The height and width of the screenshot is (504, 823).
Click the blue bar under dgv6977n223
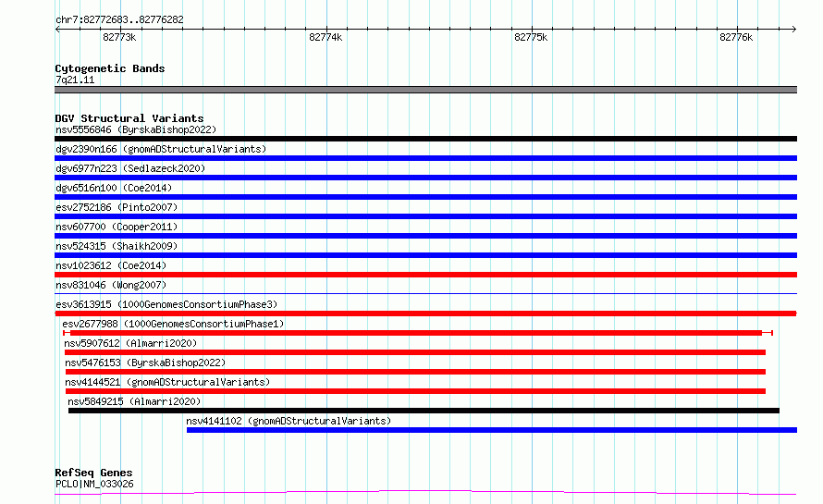[425, 178]
